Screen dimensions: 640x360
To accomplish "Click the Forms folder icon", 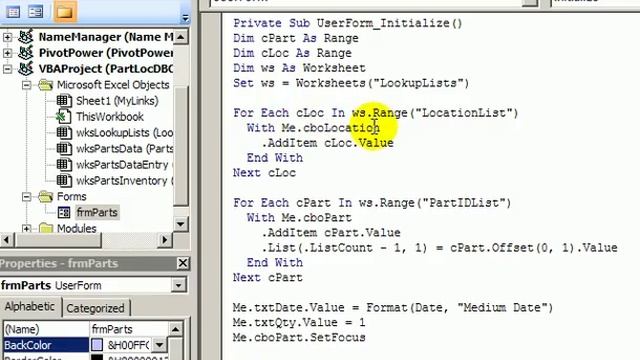I will point(46,197).
